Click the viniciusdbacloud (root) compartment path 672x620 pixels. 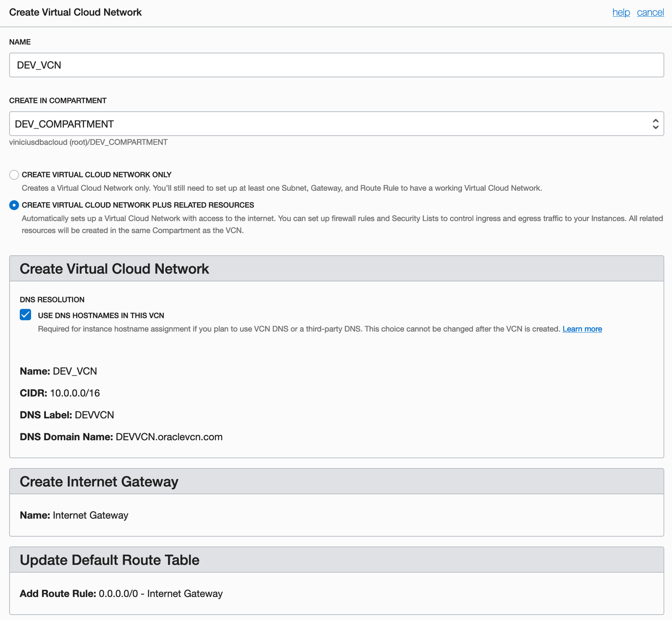pos(88,142)
